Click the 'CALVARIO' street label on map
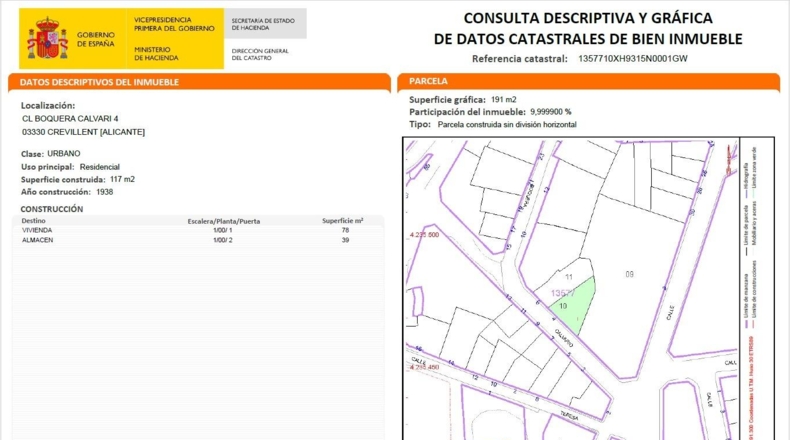Image resolution: width=790 pixels, height=440 pixels. point(563,338)
